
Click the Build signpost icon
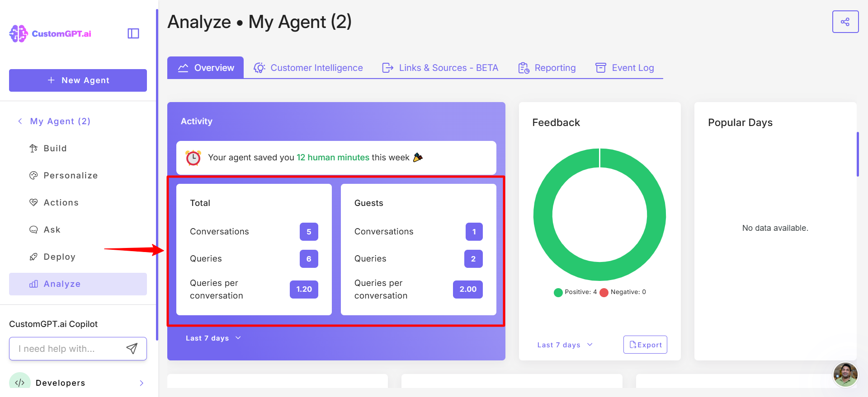[33, 148]
